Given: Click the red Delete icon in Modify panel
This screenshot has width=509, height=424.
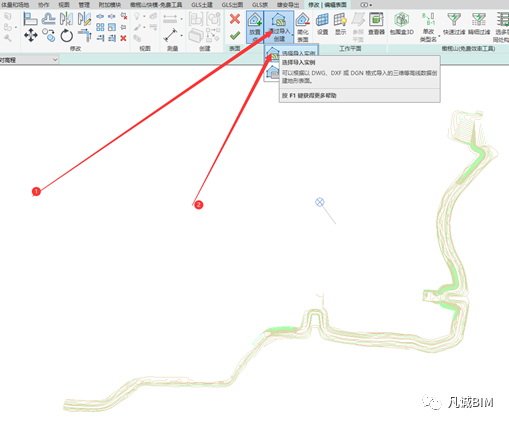Looking at the screenshot, I should [123, 38].
